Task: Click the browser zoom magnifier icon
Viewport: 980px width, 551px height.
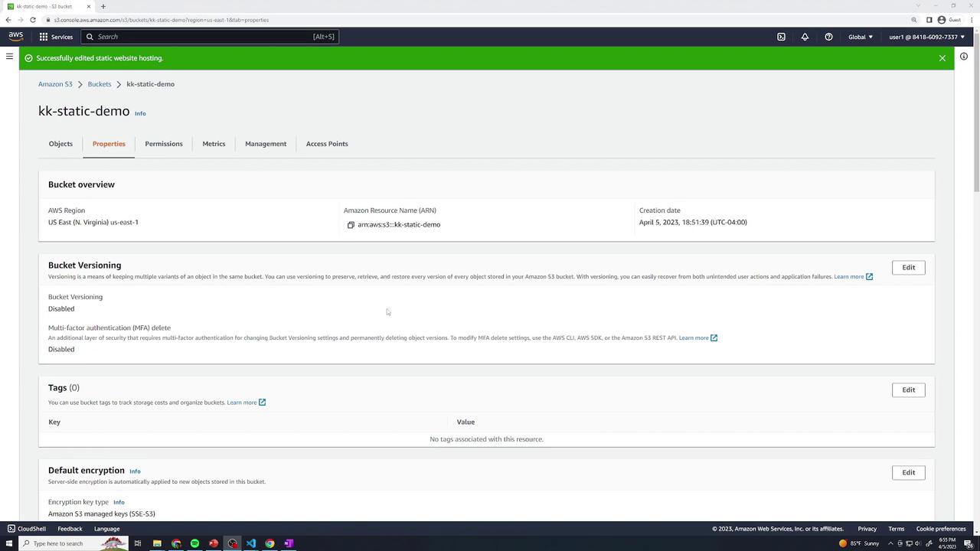Action: (x=914, y=20)
